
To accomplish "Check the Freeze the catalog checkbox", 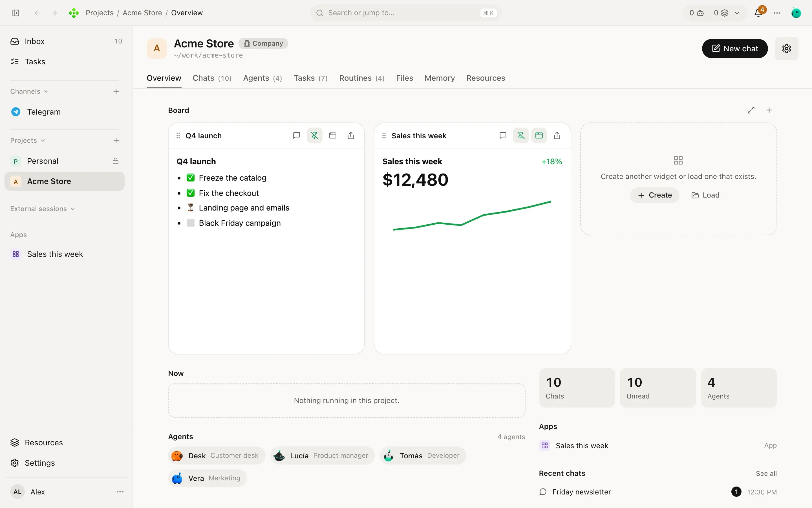I will point(191,178).
